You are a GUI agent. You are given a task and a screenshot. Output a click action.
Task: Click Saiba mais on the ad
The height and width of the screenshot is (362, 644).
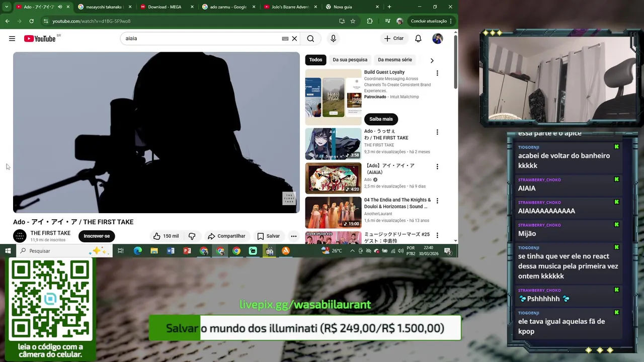pos(381,119)
